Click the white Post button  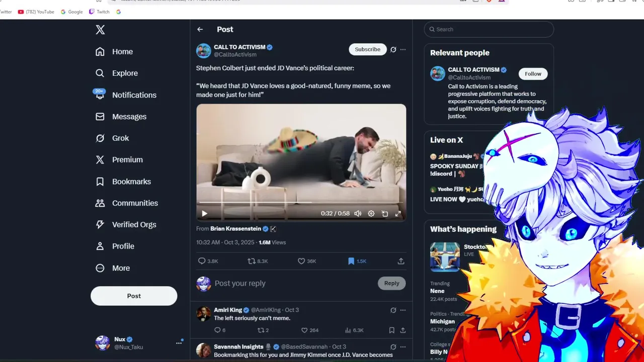[x=134, y=296]
